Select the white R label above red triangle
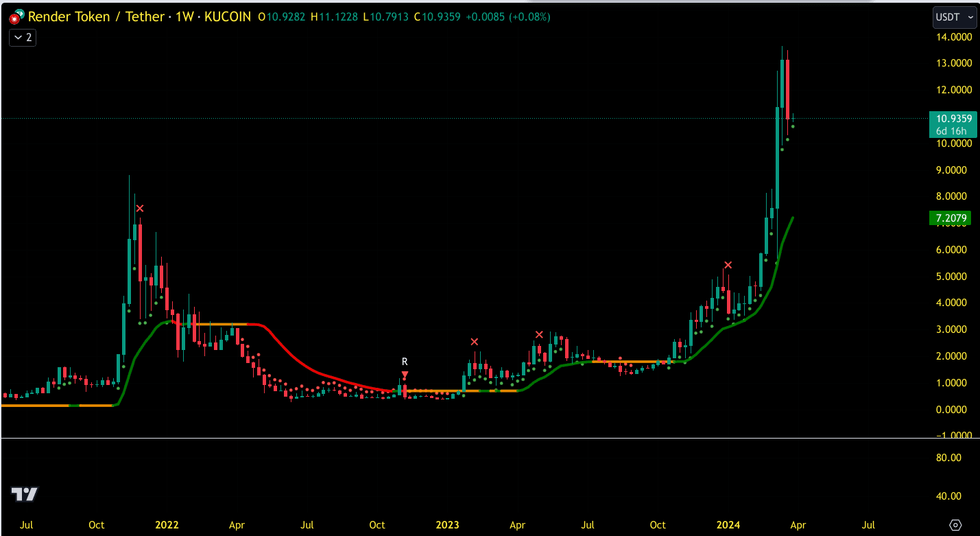 coord(405,362)
